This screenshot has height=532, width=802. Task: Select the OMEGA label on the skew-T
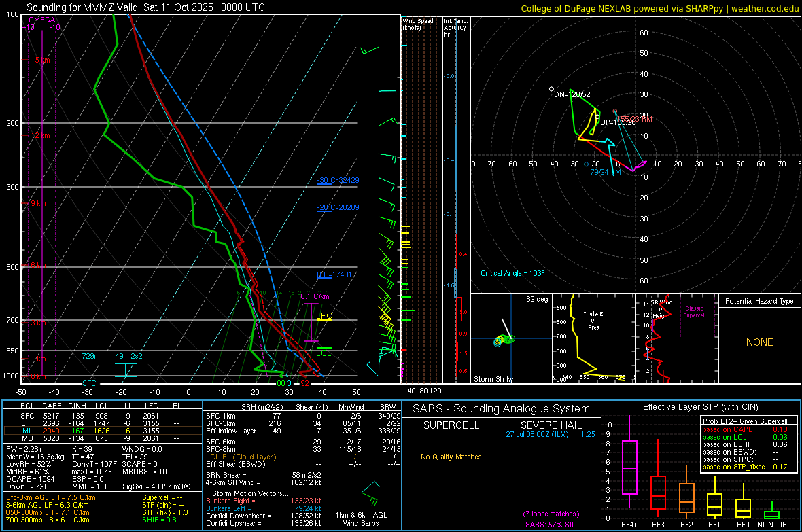(x=42, y=20)
